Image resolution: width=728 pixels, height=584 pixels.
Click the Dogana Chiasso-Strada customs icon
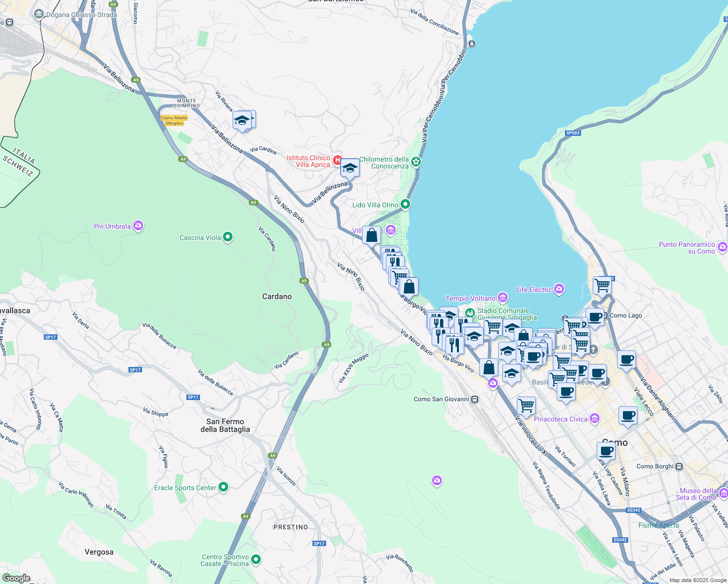click(39, 14)
